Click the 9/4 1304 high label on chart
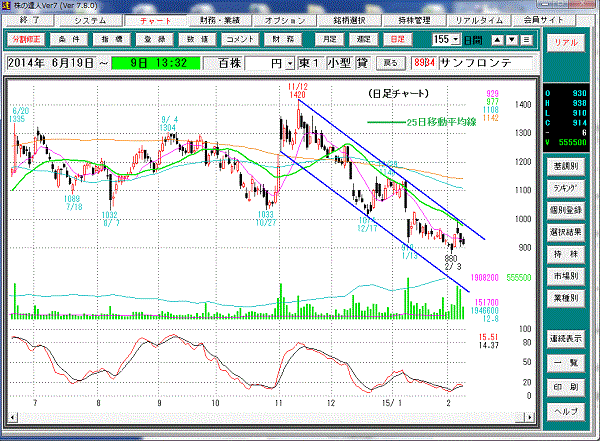The height and width of the screenshot is (442, 600). click(x=168, y=124)
